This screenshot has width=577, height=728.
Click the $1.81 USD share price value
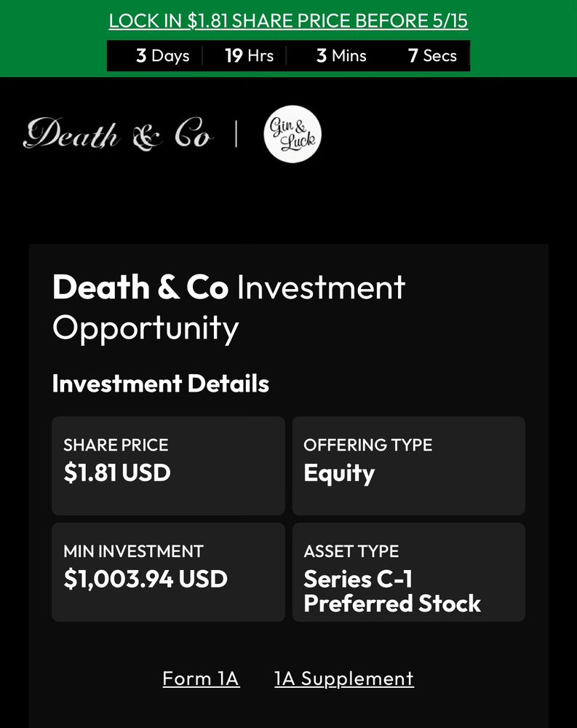(117, 472)
